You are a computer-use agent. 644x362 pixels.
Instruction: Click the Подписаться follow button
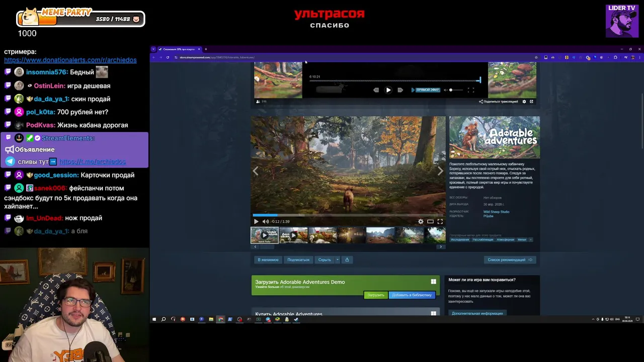tap(298, 260)
